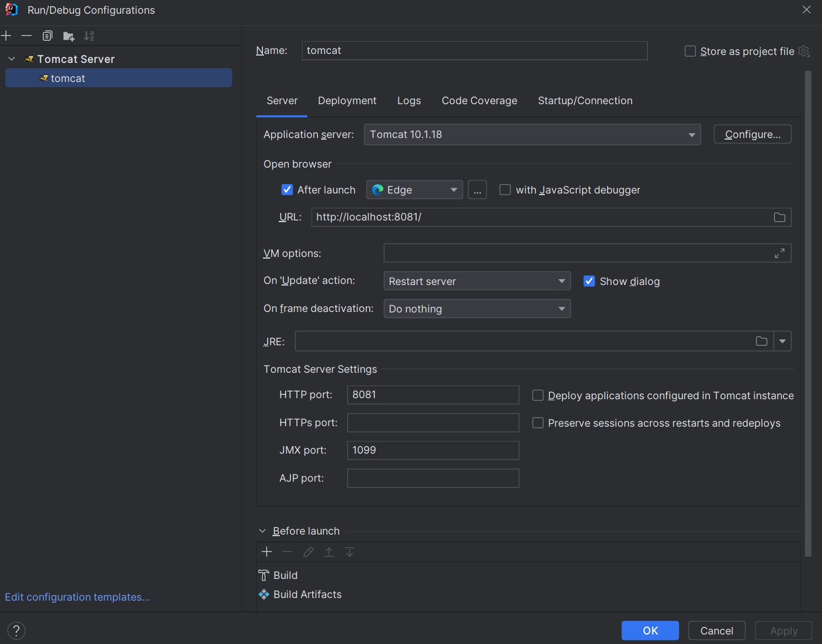Switch to the Code Coverage tab
The width and height of the screenshot is (822, 644).
[x=479, y=100]
